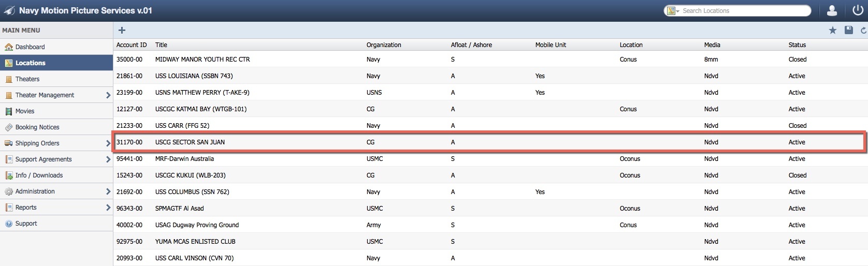Open the user profile icon
This screenshot has height=266, width=868.
[x=832, y=10]
